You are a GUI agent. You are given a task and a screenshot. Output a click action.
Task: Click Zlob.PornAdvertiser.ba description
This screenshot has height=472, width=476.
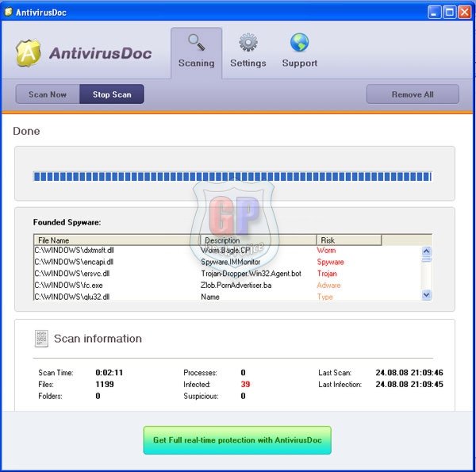click(236, 286)
